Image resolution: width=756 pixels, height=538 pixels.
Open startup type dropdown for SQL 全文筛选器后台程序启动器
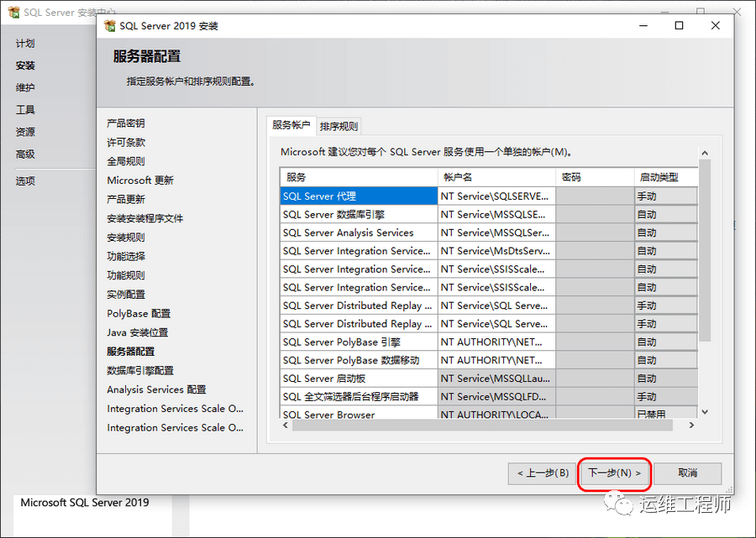click(666, 397)
